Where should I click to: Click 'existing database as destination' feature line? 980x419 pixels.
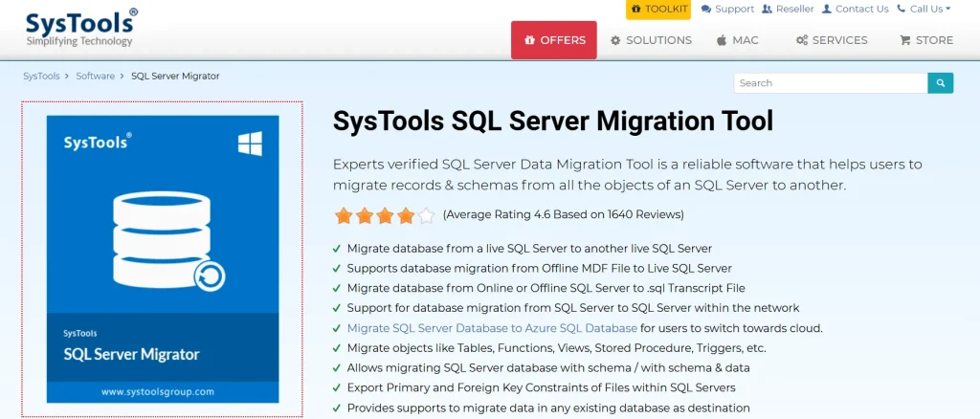point(548,408)
